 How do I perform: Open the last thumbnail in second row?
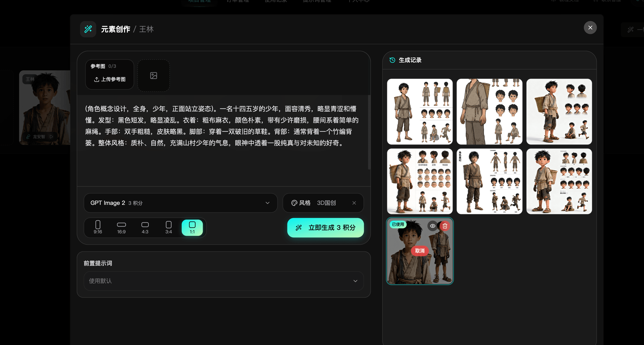pyautogui.click(x=559, y=181)
